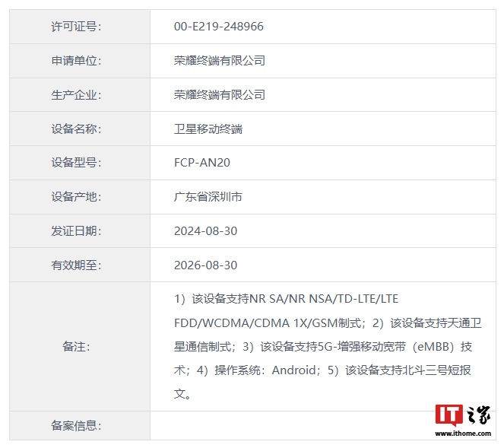Click the IT之家 logo watermark
This screenshot has width=504, height=448.
point(462,415)
